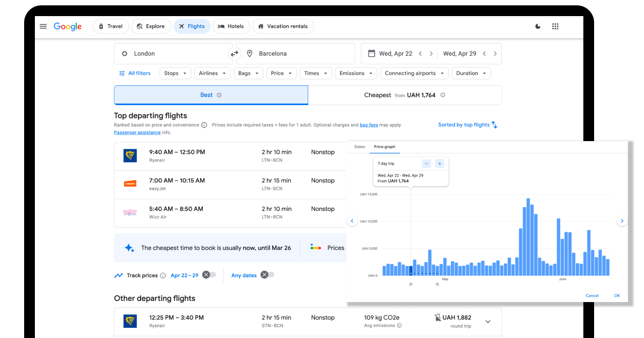Enable price tracking for Apr 22 – 29
644x338 pixels.
(209, 275)
